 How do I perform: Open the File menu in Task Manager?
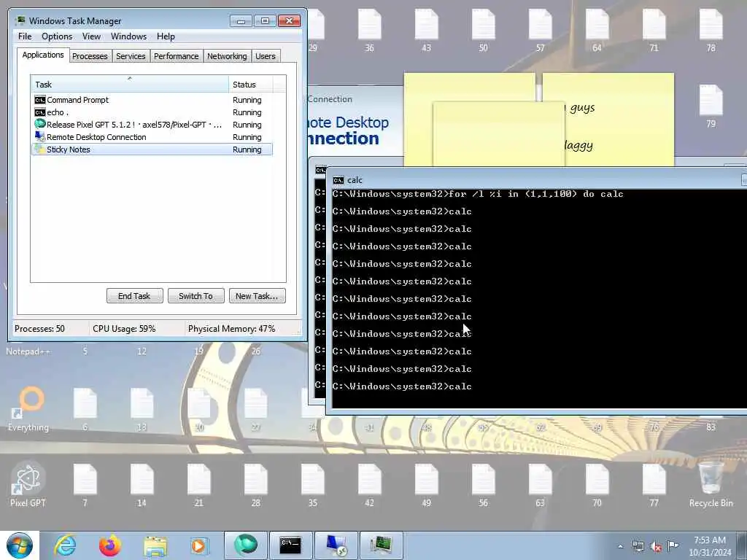(x=25, y=36)
